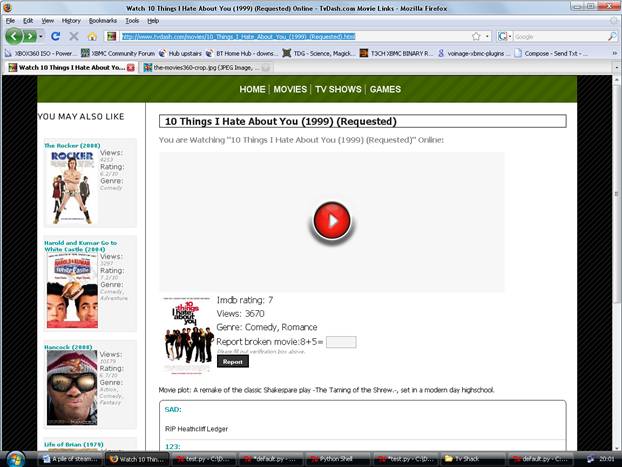Click the URL address bar
Viewport: 622px width, 467px height.
(296, 37)
